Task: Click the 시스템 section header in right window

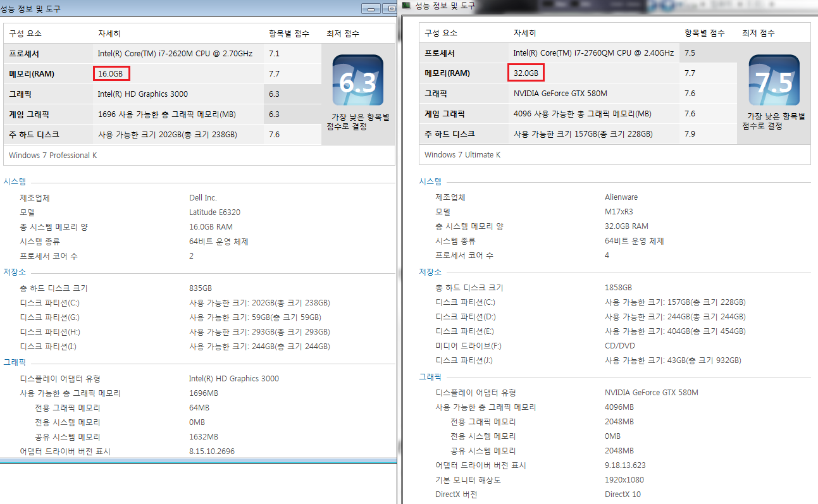Action: (x=430, y=181)
